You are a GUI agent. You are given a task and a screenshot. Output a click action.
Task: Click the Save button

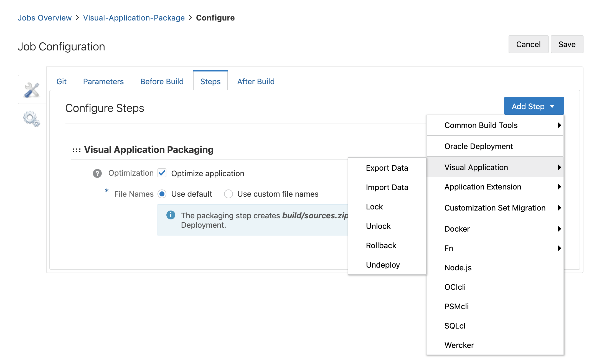click(x=567, y=44)
